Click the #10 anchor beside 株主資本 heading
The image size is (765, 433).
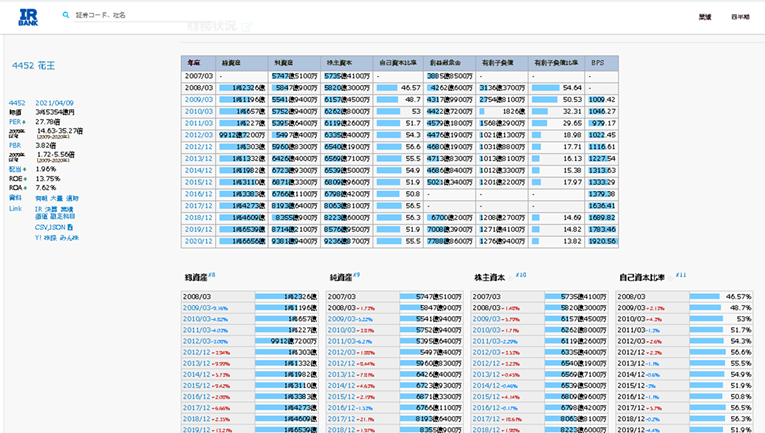coord(521,275)
